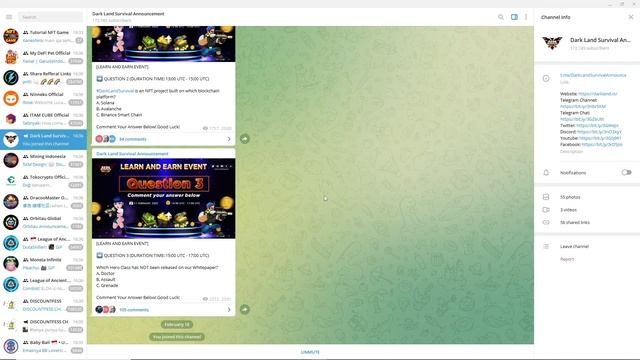This screenshot has width=640, height=360.
Task: Open Baby Ball chat
Action: point(43,347)
